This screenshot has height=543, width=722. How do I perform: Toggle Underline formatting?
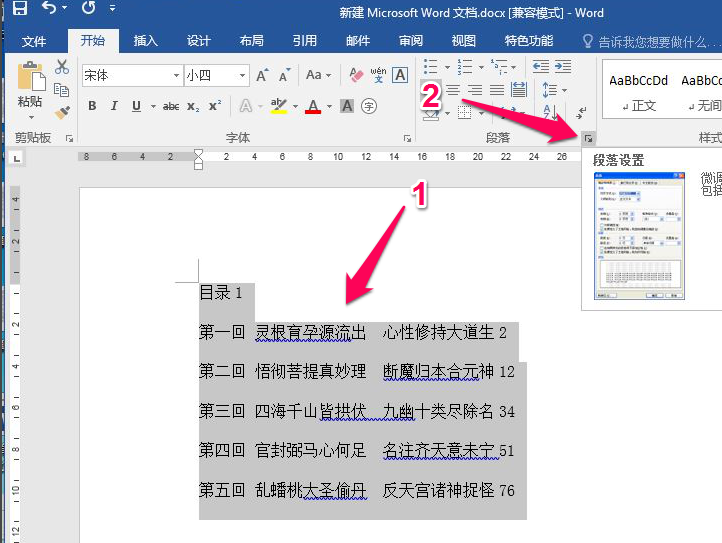point(136,106)
